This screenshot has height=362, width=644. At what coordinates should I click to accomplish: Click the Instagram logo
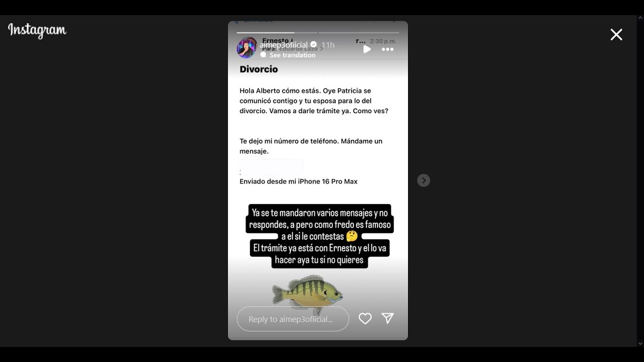tap(37, 31)
